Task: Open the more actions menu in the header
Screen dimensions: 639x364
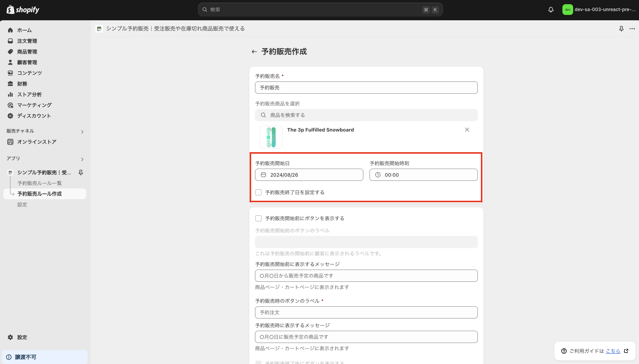Action: [x=632, y=28]
